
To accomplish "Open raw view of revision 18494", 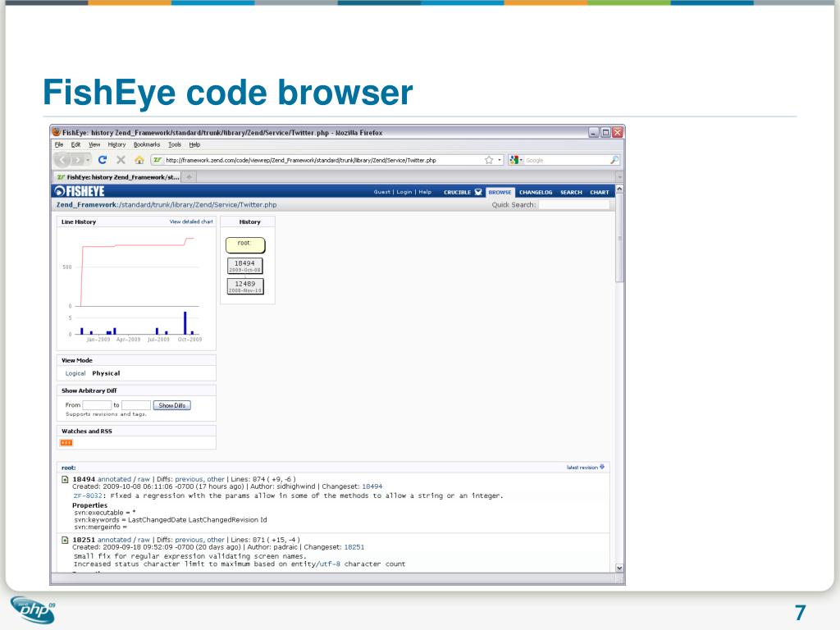I will [x=144, y=479].
